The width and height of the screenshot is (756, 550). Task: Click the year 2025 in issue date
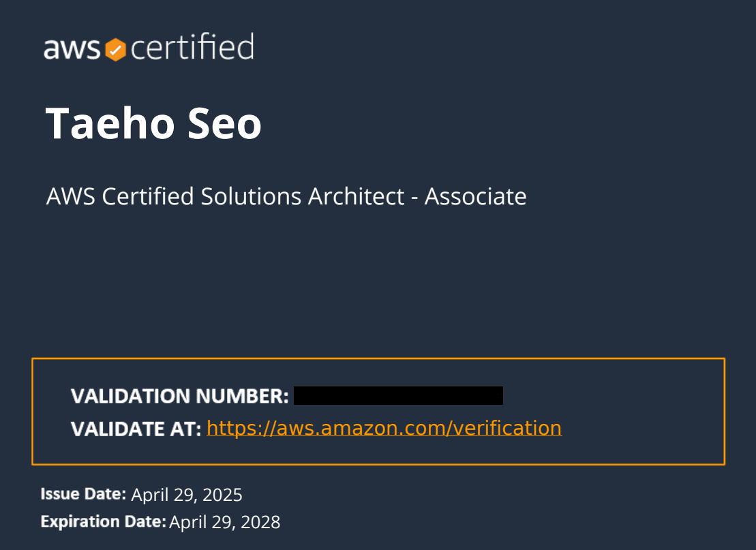coord(222,495)
